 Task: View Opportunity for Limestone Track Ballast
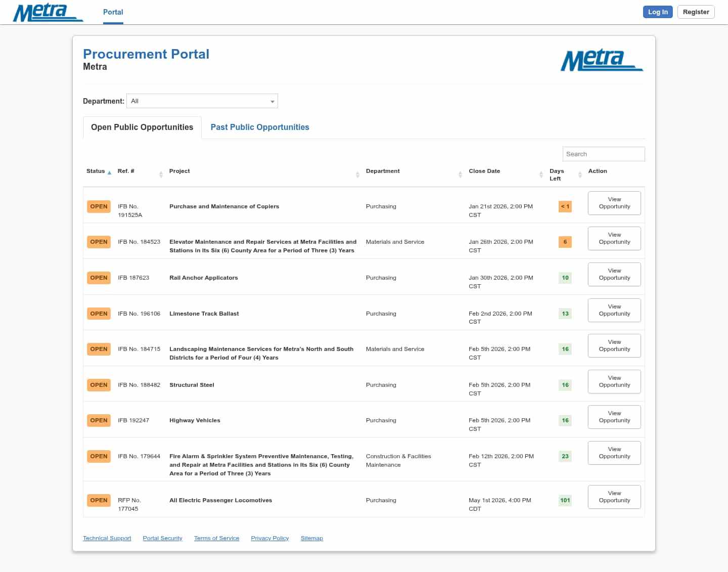point(614,310)
